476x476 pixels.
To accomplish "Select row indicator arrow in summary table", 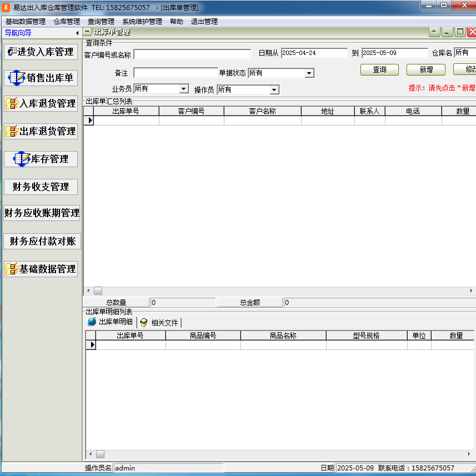I will 89,120.
